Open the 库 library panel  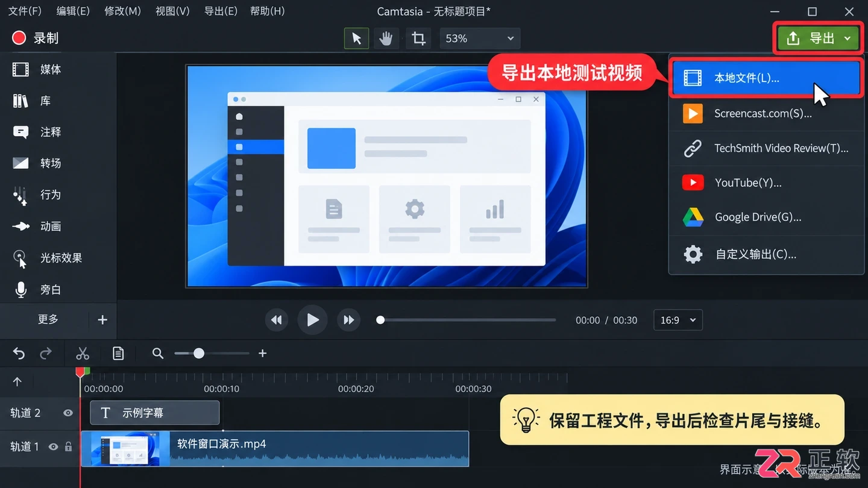tap(32, 101)
